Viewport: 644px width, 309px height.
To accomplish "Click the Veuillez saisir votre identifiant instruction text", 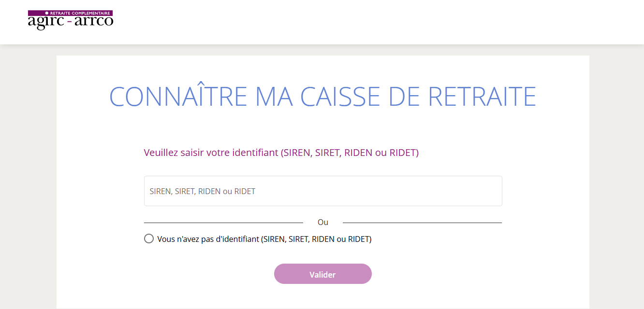I will [281, 153].
